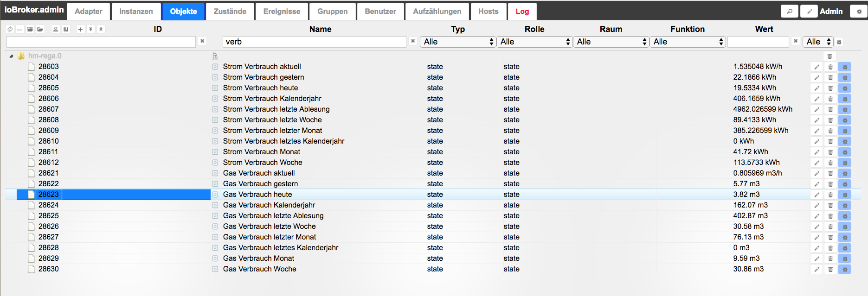Image resolution: width=868 pixels, height=296 pixels.
Task: Open settings gear for Gas Verbrauch letzter Monat
Action: pyautogui.click(x=845, y=237)
